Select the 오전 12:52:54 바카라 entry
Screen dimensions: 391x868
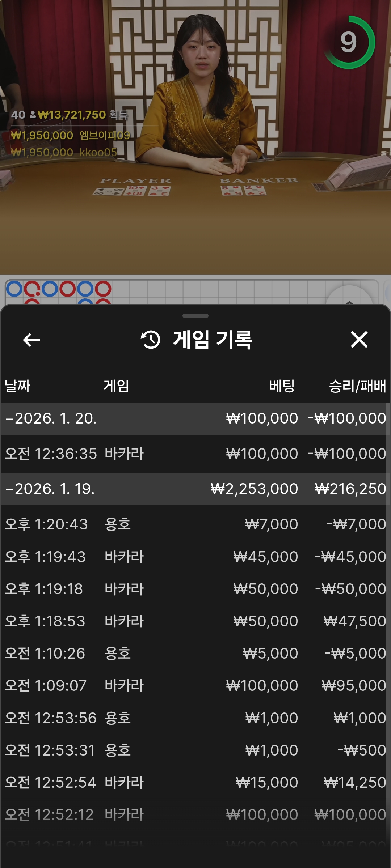[195, 782]
